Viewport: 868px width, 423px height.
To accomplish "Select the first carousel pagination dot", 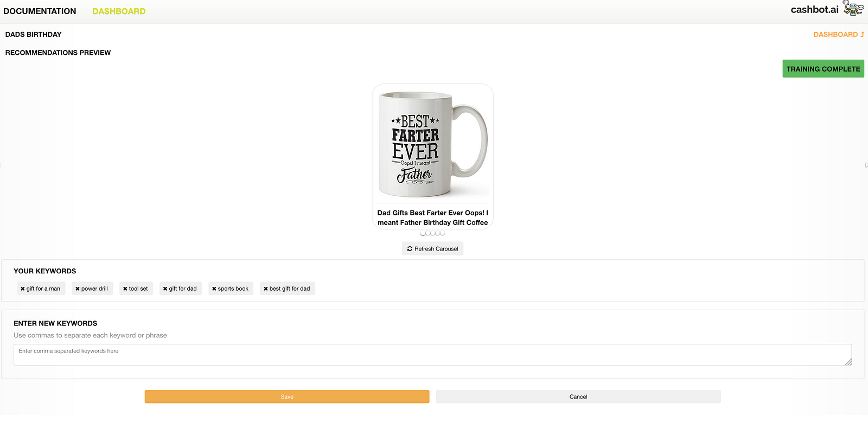I will [423, 233].
